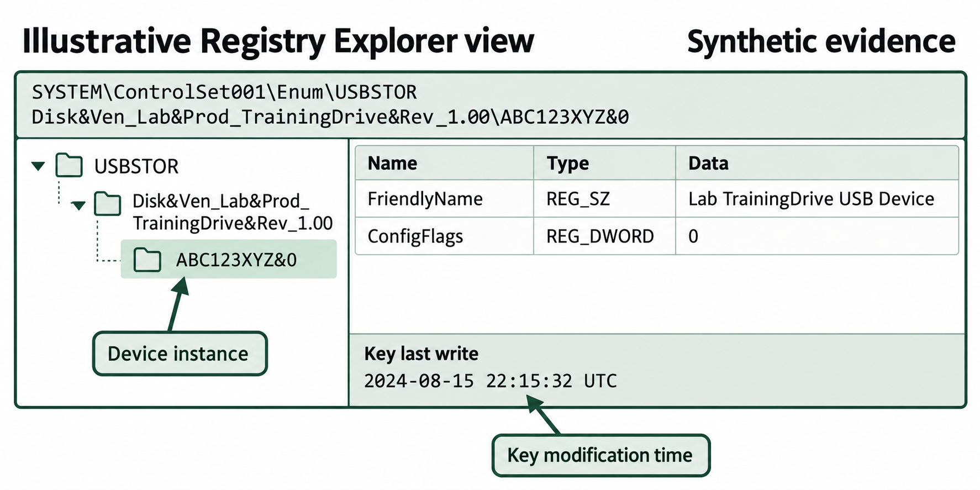Click the ConfigFlags data value 0
This screenshot has width=980, height=490.
pos(817,236)
